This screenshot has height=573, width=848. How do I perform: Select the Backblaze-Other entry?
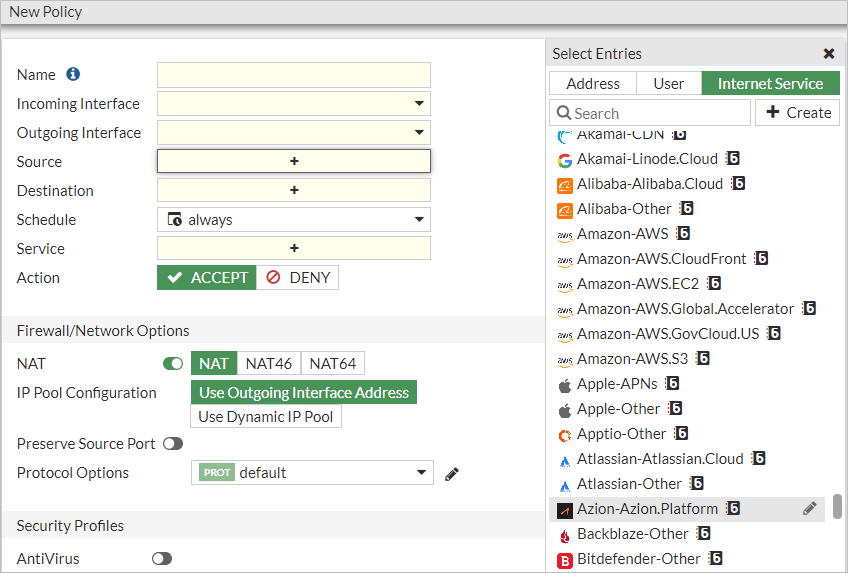point(687,534)
